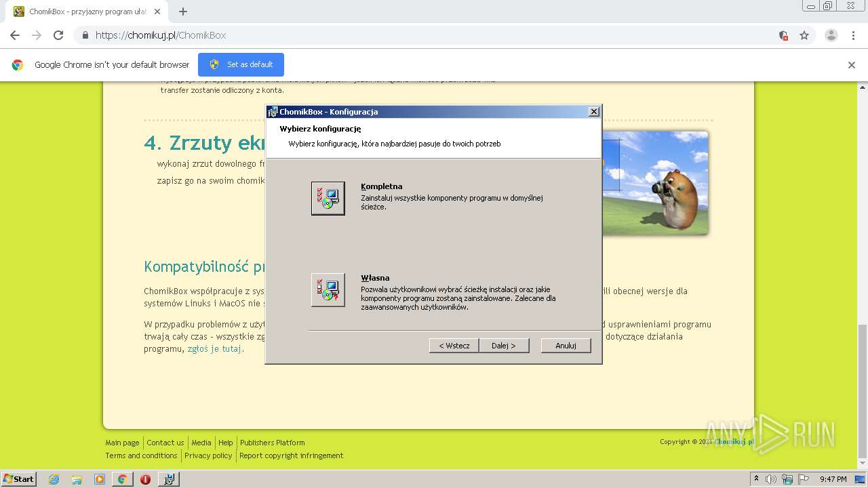Open Terms and conditions link

click(141, 455)
